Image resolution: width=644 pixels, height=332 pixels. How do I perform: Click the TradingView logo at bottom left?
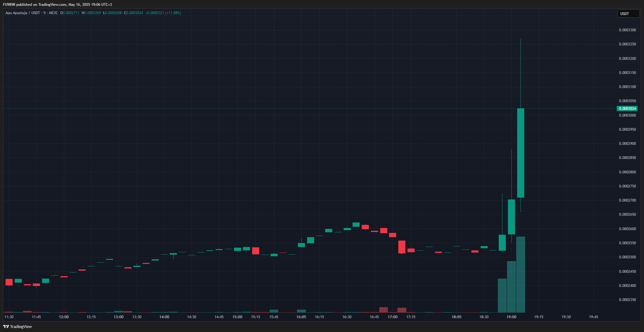[18, 326]
